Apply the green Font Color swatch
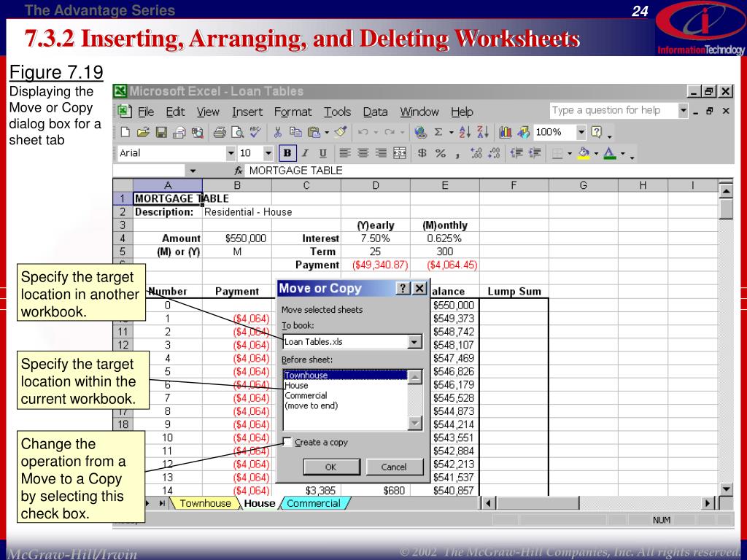Viewport: 747px width, 560px height. pyautogui.click(x=609, y=153)
